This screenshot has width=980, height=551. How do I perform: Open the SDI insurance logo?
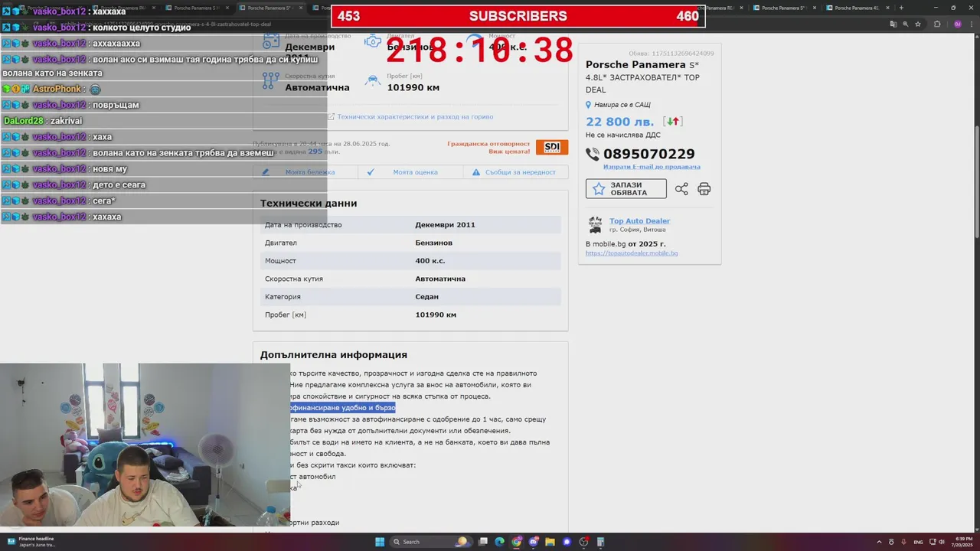pyautogui.click(x=551, y=147)
